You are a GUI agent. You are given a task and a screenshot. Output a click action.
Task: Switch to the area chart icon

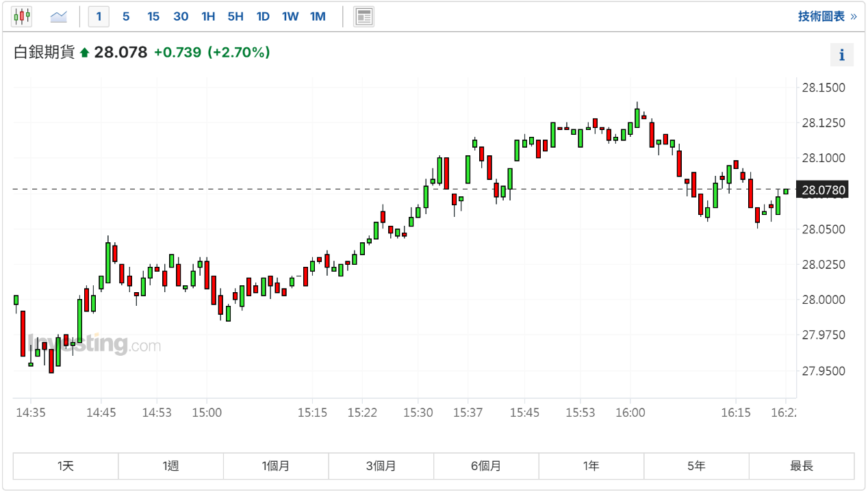coord(59,16)
